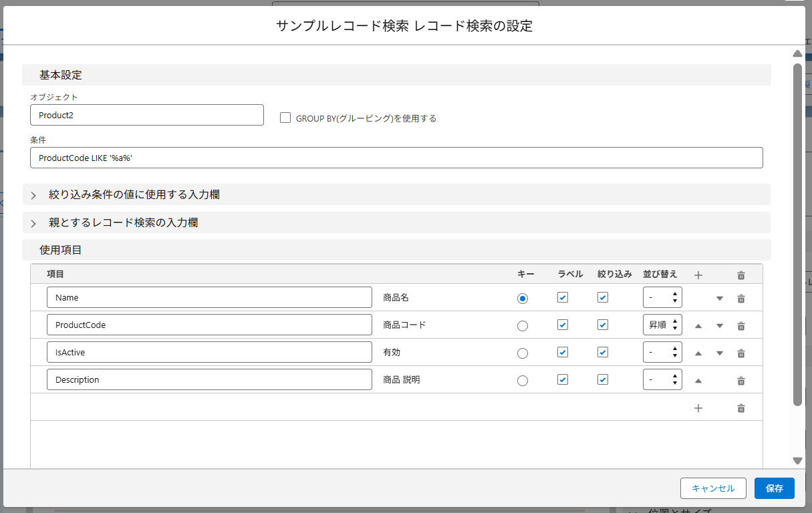Click the trash icon in table header
The image size is (812, 513).
(x=740, y=275)
